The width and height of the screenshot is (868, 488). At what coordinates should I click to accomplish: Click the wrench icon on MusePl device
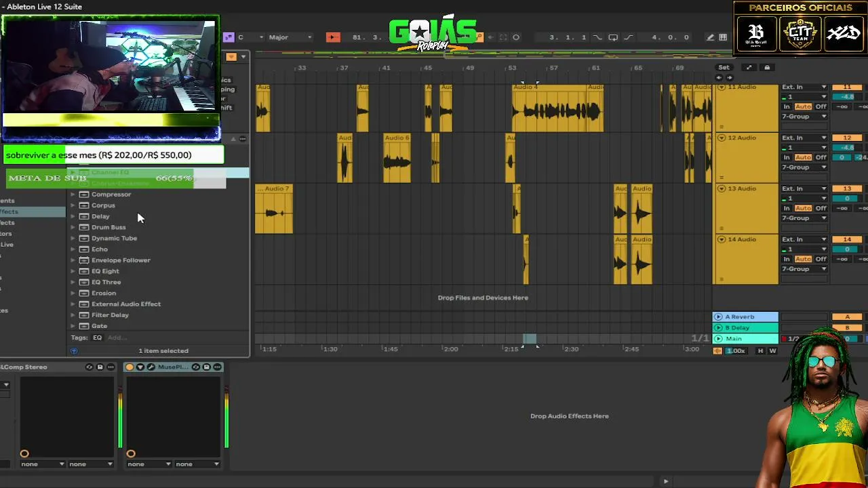(x=151, y=367)
